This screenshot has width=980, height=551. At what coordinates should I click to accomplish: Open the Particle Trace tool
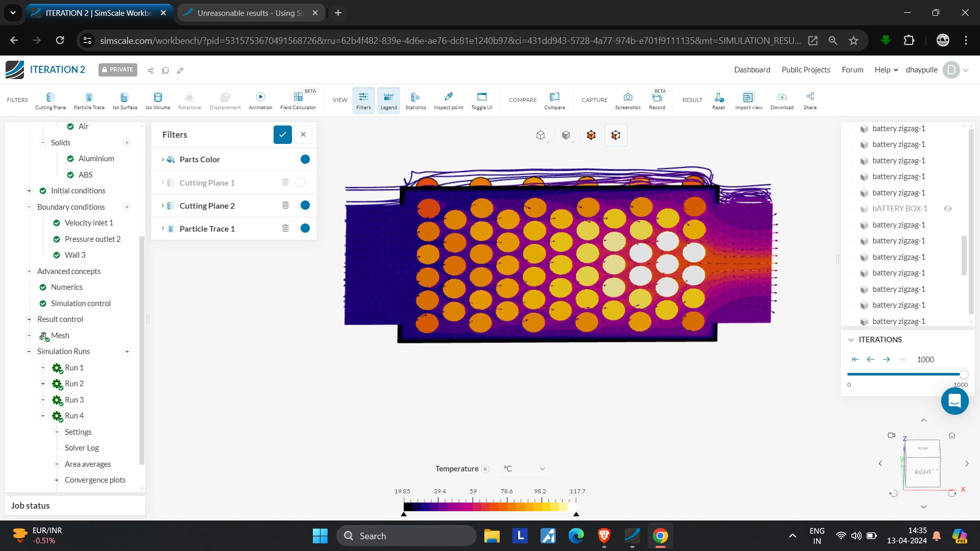click(x=89, y=100)
